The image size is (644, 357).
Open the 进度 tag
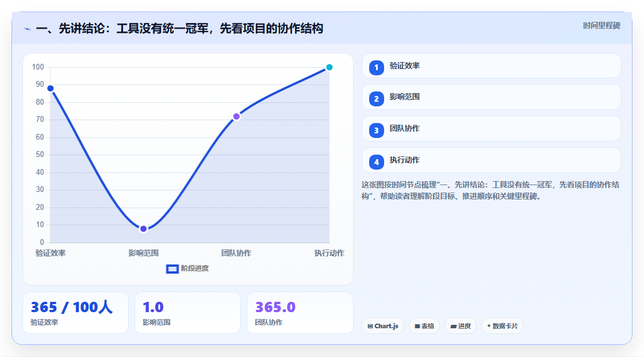coord(461,326)
